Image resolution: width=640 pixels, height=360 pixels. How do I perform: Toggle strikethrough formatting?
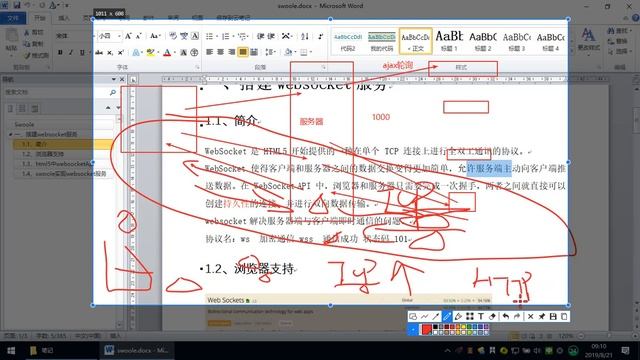coord(99,52)
